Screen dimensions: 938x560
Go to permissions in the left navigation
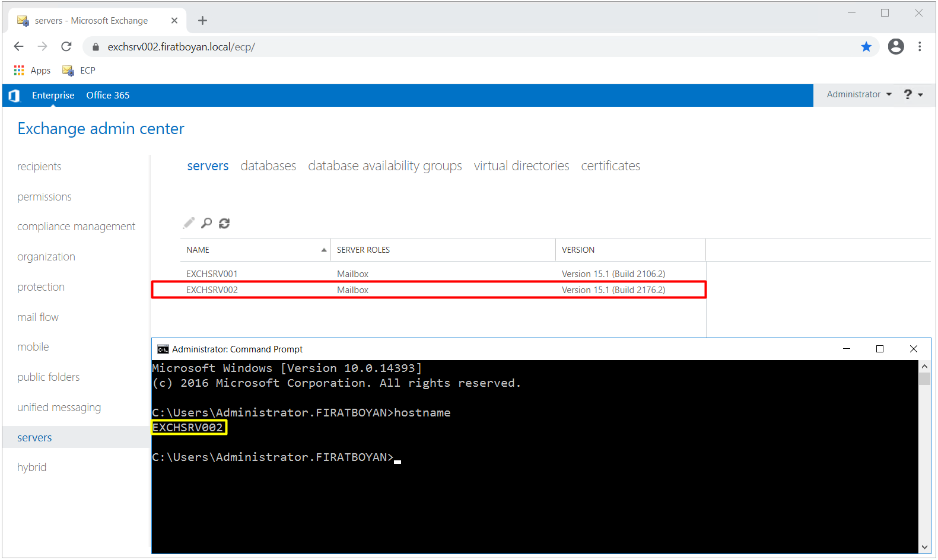[x=44, y=197]
